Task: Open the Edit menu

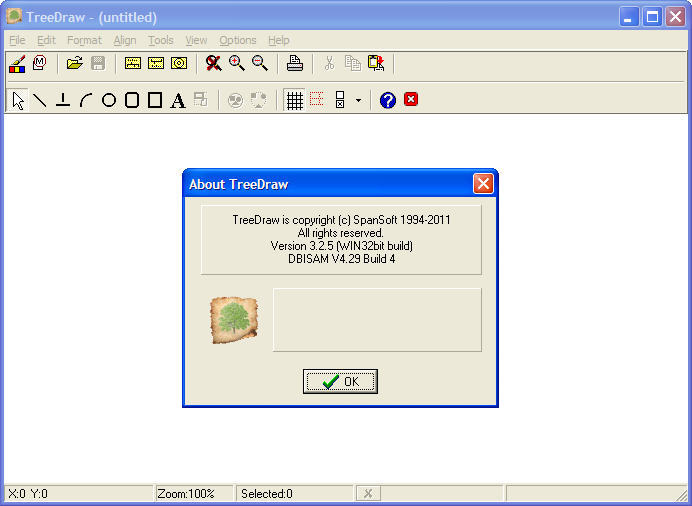Action: [x=46, y=40]
